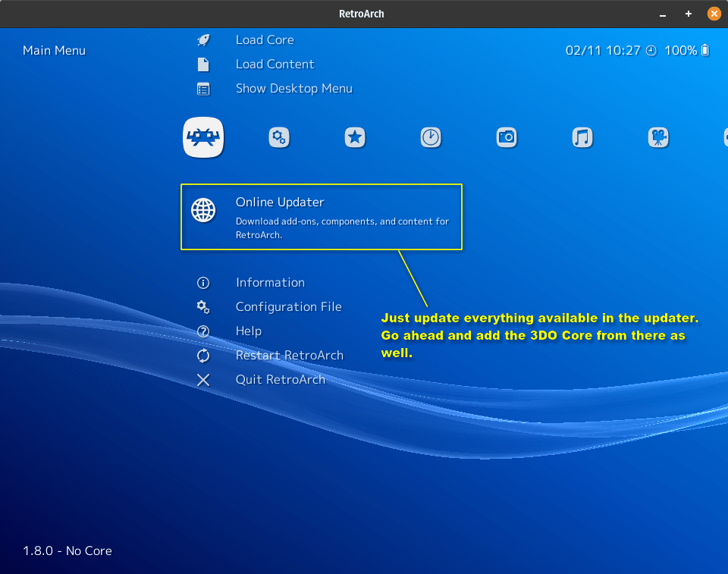Click the Online Updater globe icon

point(203,210)
